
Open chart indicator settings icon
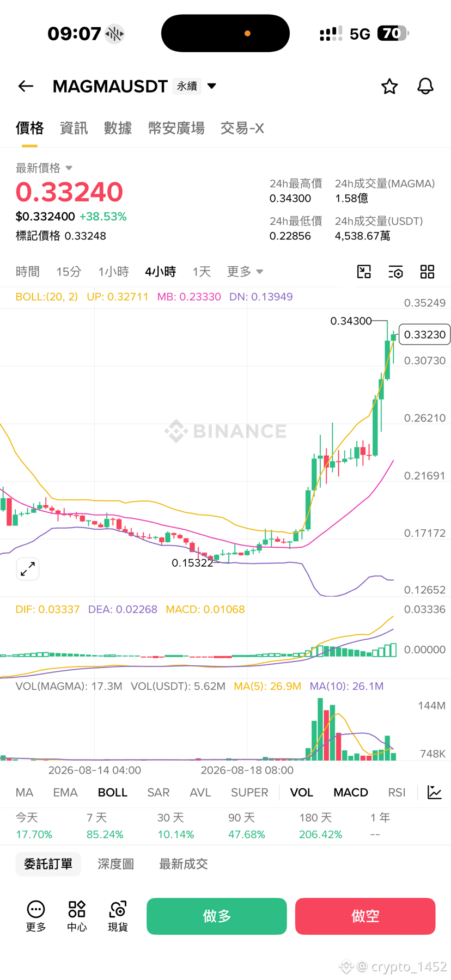[x=395, y=271]
